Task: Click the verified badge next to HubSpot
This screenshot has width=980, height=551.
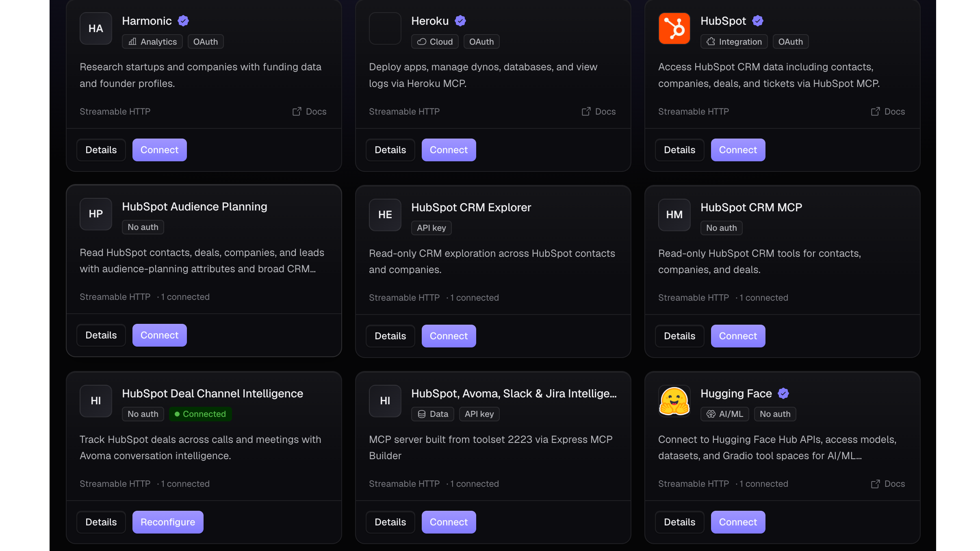Action: (758, 21)
